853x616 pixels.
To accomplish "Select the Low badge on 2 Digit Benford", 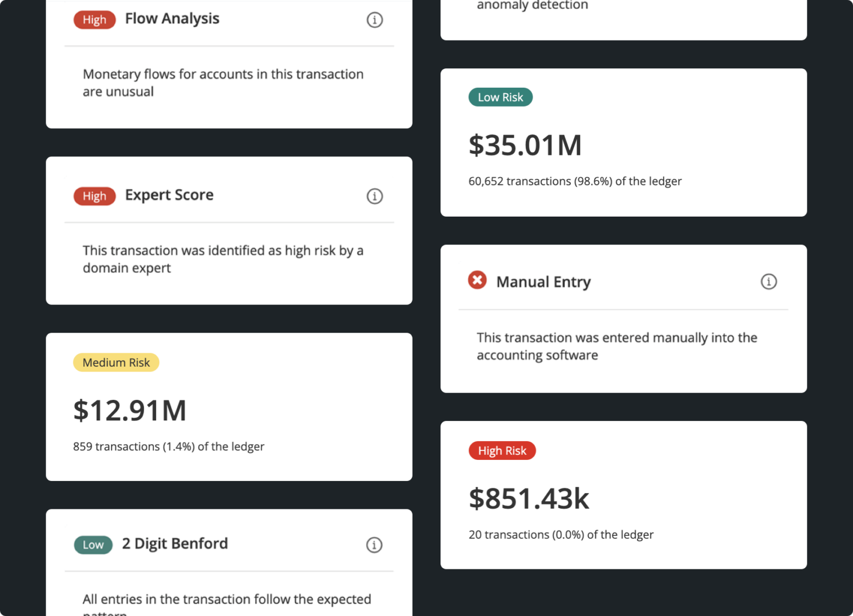I will [93, 544].
